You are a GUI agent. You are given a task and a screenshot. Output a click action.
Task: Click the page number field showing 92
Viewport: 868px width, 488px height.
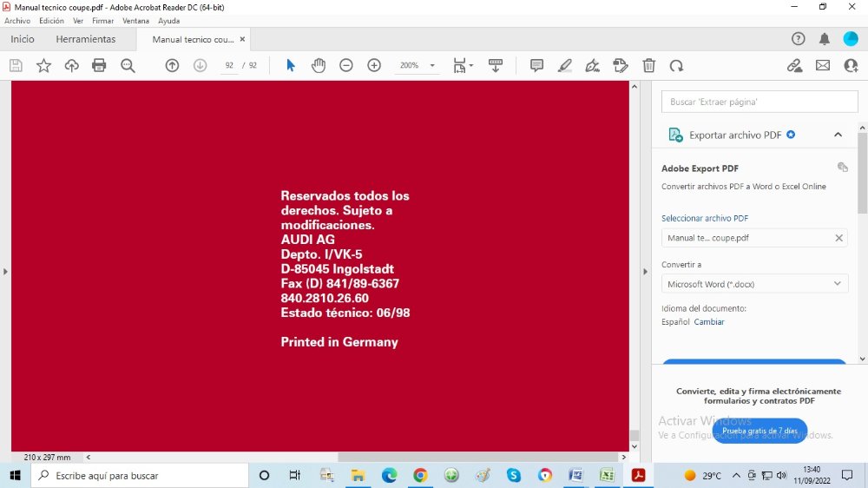(228, 65)
